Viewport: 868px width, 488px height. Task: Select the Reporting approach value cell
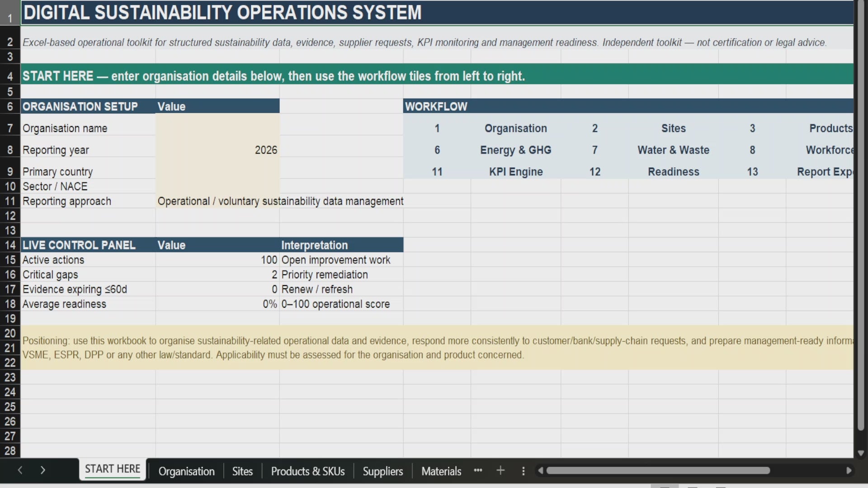click(217, 201)
